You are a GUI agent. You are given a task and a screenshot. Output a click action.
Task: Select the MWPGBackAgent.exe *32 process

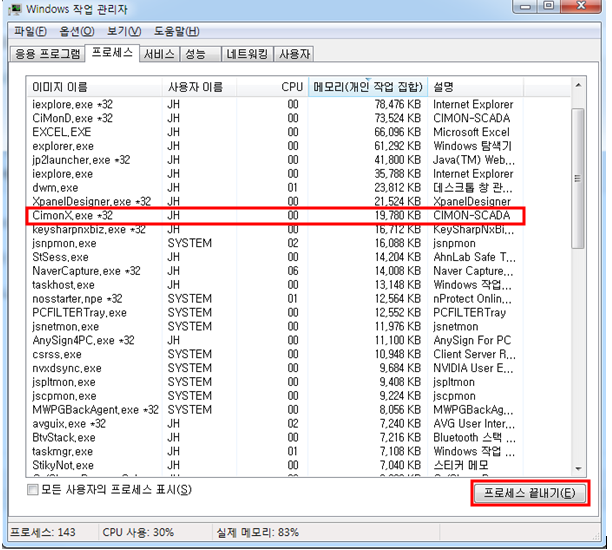click(x=275, y=410)
